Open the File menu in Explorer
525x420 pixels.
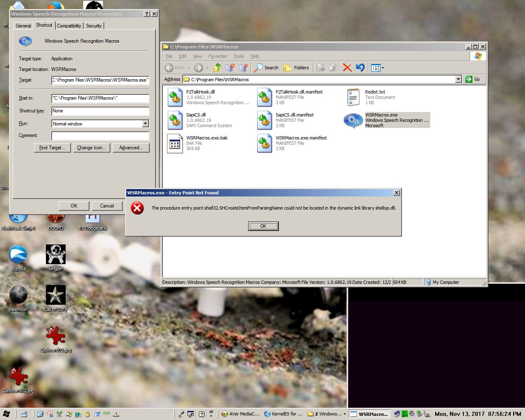[169, 56]
